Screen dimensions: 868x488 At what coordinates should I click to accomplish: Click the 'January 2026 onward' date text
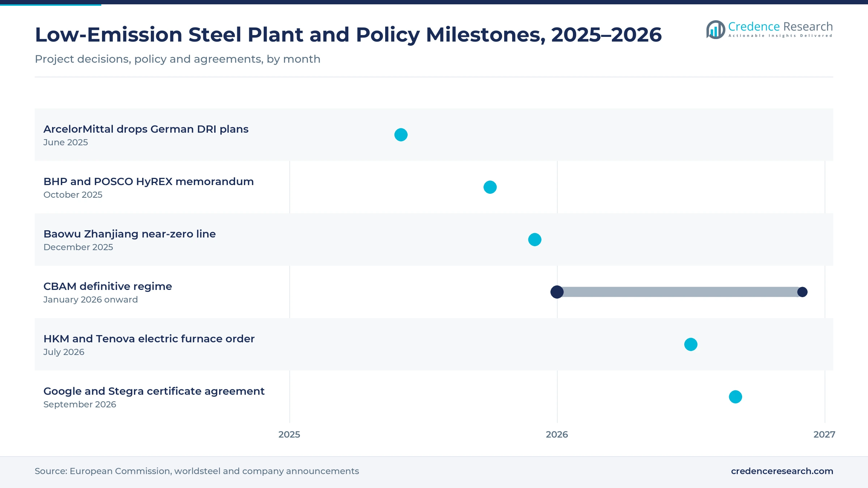click(90, 300)
